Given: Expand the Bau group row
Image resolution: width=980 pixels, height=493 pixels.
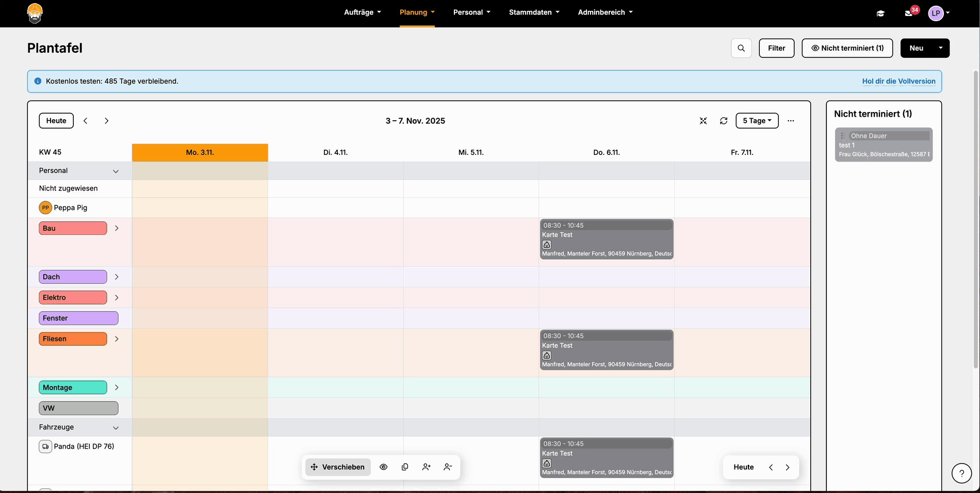Looking at the screenshot, I should pyautogui.click(x=117, y=228).
